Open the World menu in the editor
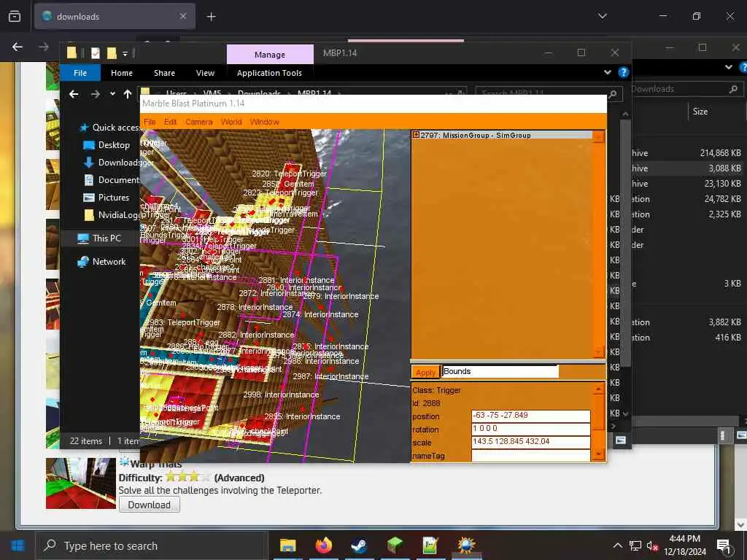The image size is (747, 560). (x=231, y=122)
